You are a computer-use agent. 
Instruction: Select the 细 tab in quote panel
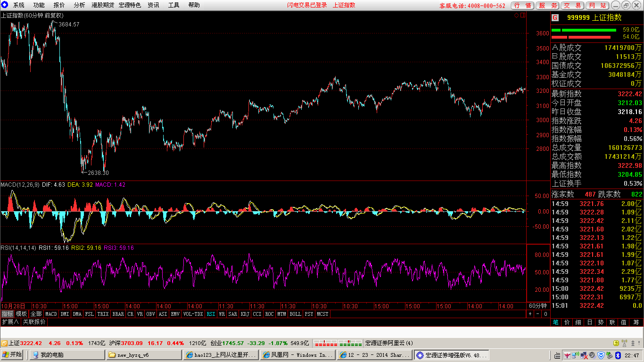click(578, 322)
